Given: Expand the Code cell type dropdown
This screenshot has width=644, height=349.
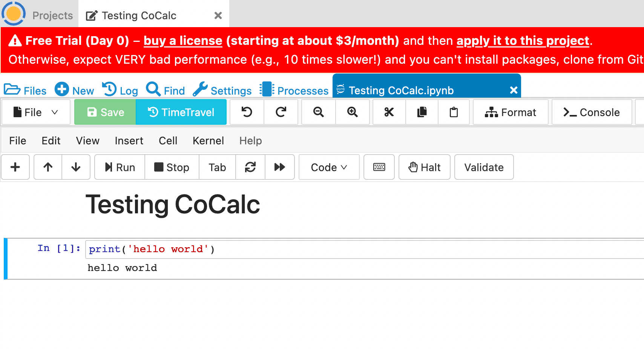Looking at the screenshot, I should (329, 167).
